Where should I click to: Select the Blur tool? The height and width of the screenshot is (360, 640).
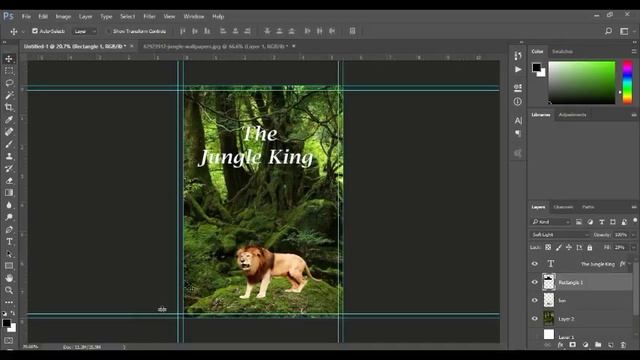pos(9,205)
